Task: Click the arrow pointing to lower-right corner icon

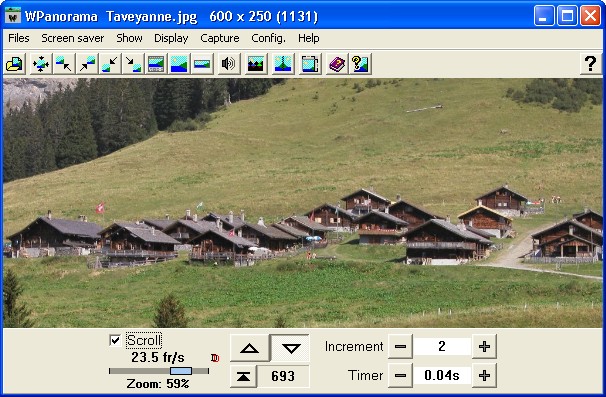Action: [x=64, y=64]
